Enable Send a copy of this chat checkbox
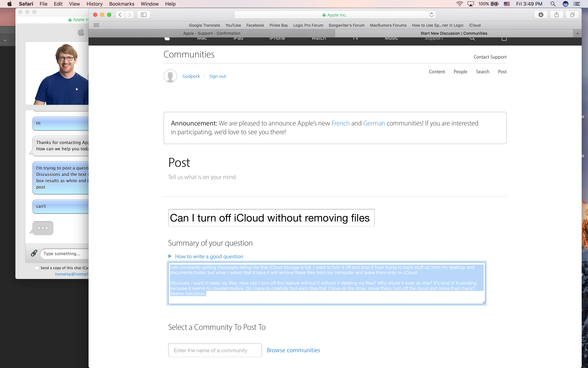The height and width of the screenshot is (368, 588). pyautogui.click(x=37, y=268)
